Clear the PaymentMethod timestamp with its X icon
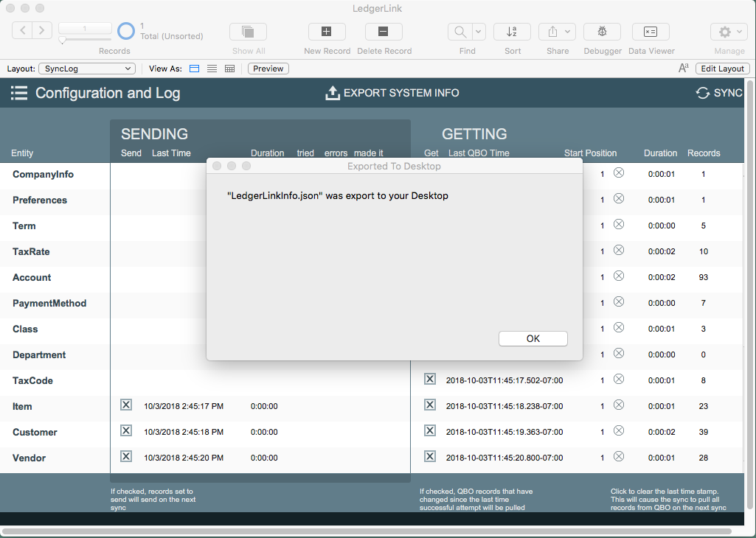The image size is (756, 538). (619, 301)
